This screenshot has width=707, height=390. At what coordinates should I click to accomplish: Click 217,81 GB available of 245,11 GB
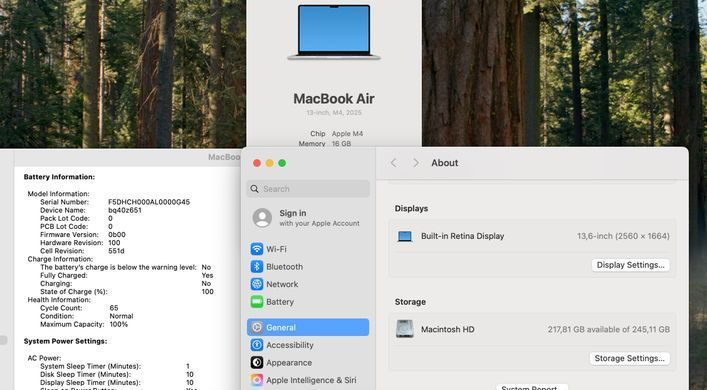609,330
